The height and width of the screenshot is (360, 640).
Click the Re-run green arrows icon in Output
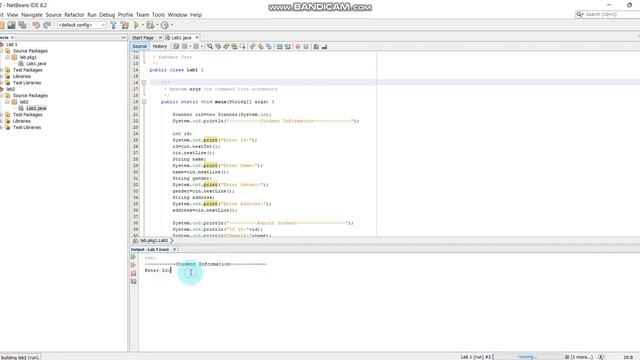click(x=133, y=257)
